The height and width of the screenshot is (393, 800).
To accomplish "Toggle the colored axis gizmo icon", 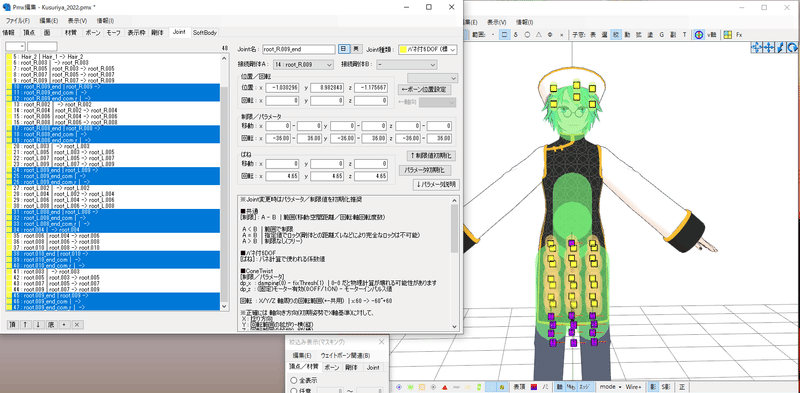I will [699, 35].
